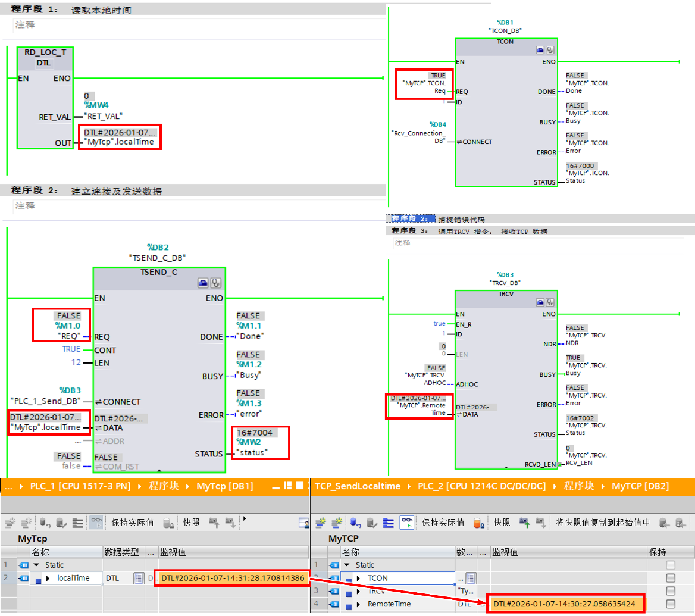Click 保持实际值 button in PLC_1 toolbar
The image size is (695, 616).
(x=133, y=522)
